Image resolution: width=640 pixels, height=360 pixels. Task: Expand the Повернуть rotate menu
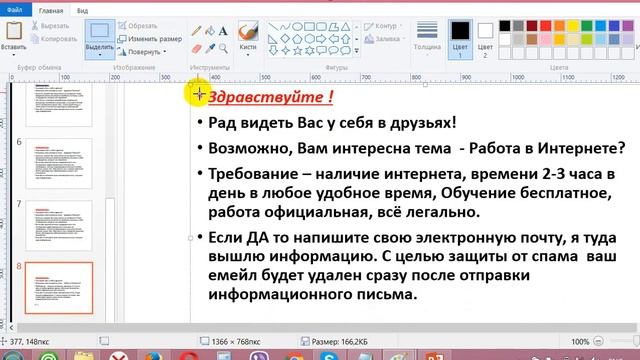[x=164, y=52]
